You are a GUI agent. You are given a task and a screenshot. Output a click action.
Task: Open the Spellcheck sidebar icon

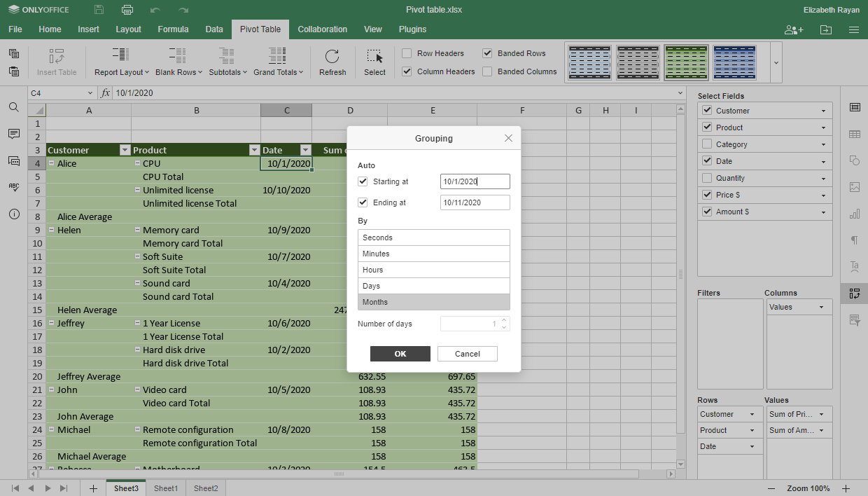(14, 187)
